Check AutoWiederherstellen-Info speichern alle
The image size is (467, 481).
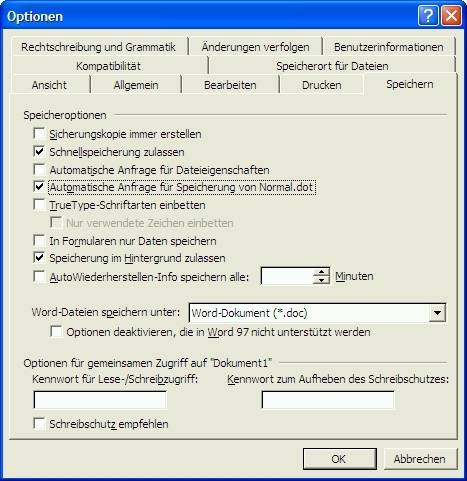(39, 277)
